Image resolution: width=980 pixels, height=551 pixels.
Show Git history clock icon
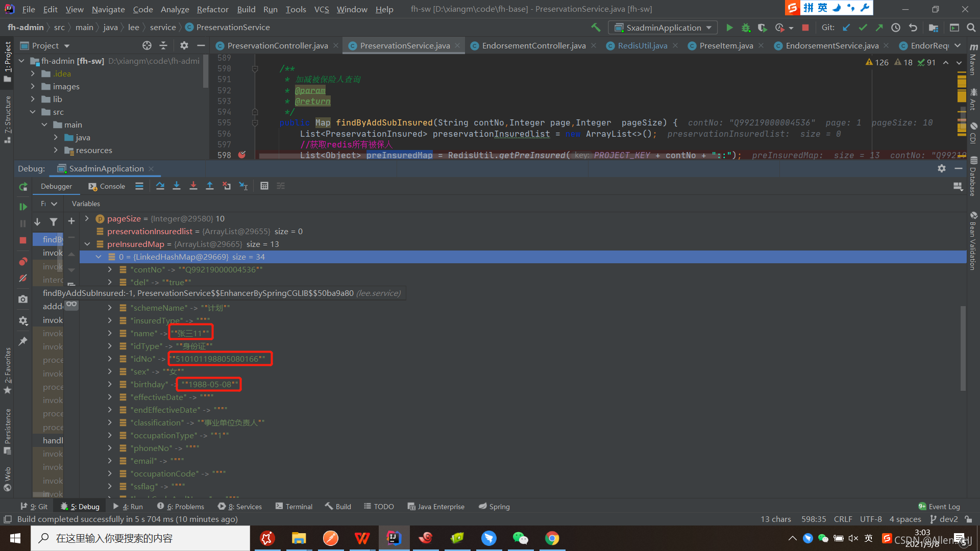click(x=896, y=28)
